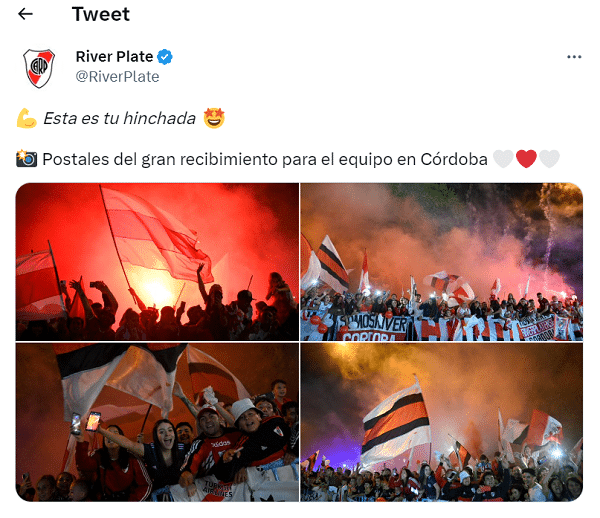Click the camera flash emoji
This screenshot has width=600, height=518.
26,159
